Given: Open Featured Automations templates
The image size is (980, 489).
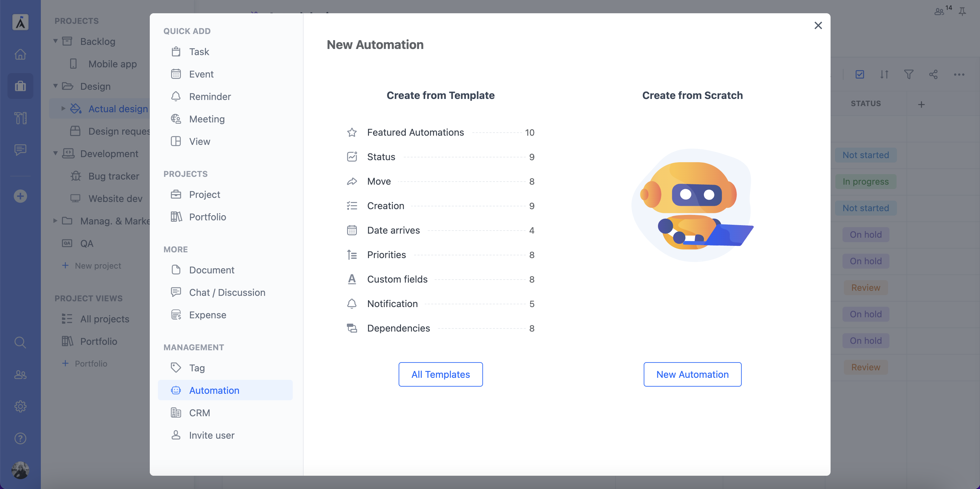Looking at the screenshot, I should 440,133.
